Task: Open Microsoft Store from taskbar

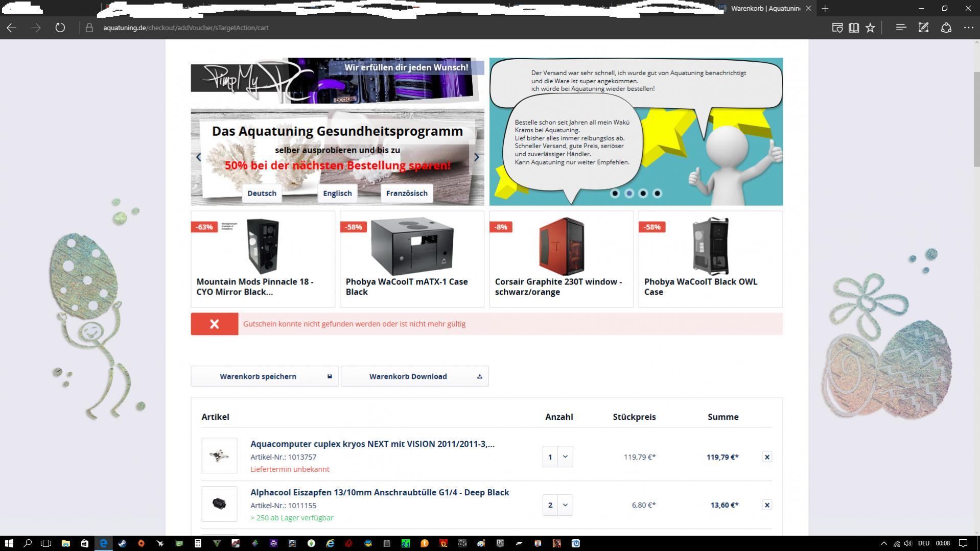Action: (x=84, y=543)
